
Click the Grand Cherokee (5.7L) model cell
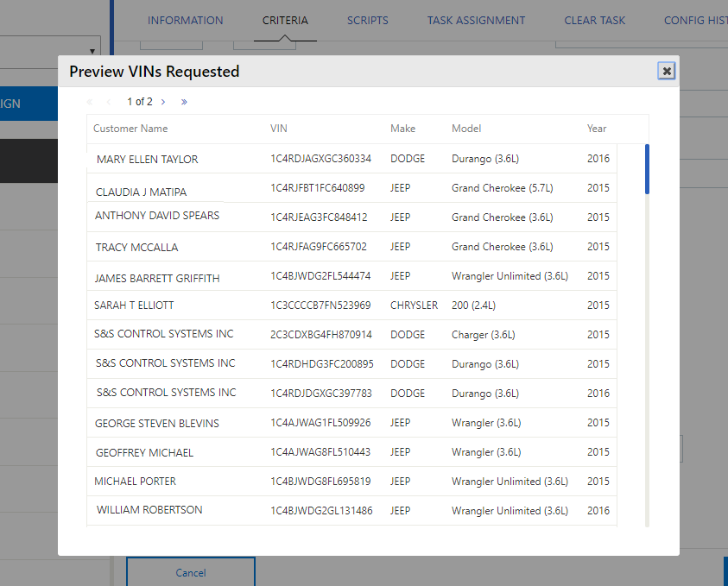pyautogui.click(x=503, y=188)
